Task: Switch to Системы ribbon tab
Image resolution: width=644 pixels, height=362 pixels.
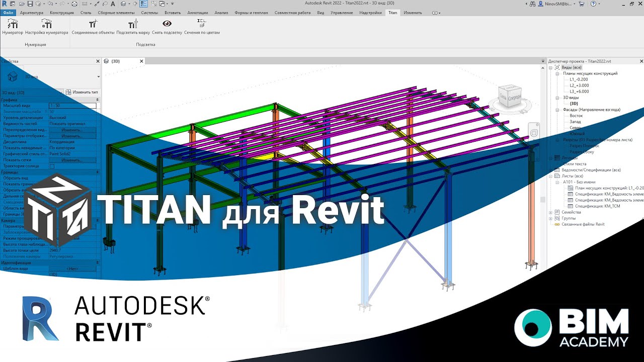Action: 149,13
